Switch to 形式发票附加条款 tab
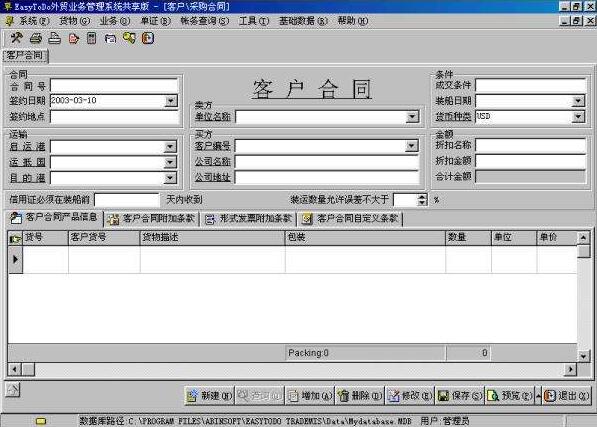597x427 pixels. tap(248, 218)
